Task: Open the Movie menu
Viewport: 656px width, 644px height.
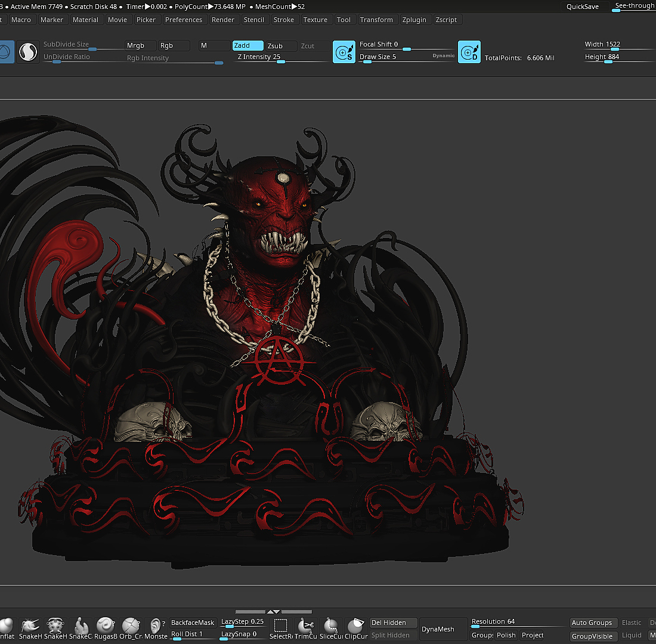Action: click(117, 20)
